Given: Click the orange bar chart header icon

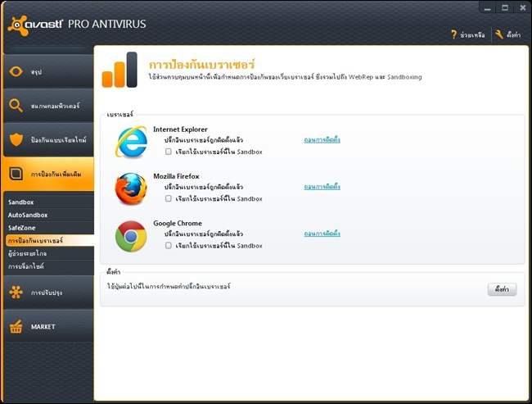Looking at the screenshot, I should click(119, 70).
